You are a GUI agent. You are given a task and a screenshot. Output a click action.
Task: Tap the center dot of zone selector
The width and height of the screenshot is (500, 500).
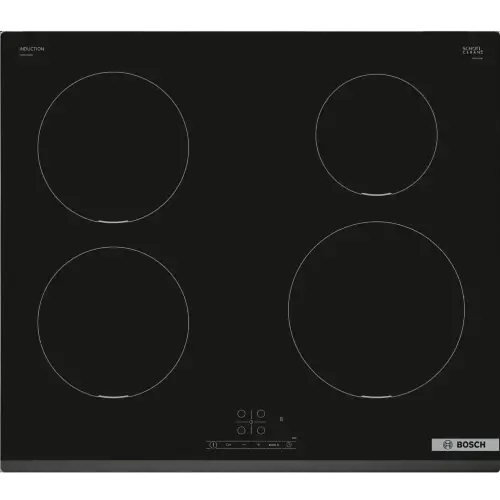click(x=251, y=422)
